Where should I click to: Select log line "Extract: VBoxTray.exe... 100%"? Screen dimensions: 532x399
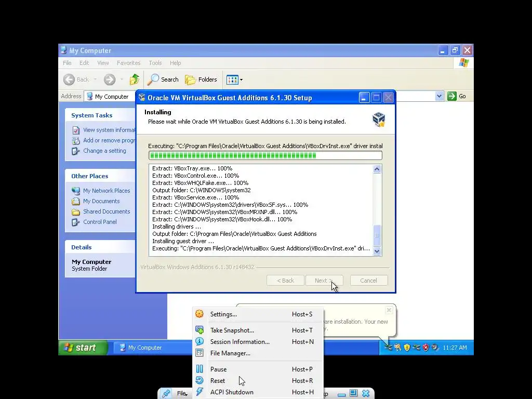(192, 168)
